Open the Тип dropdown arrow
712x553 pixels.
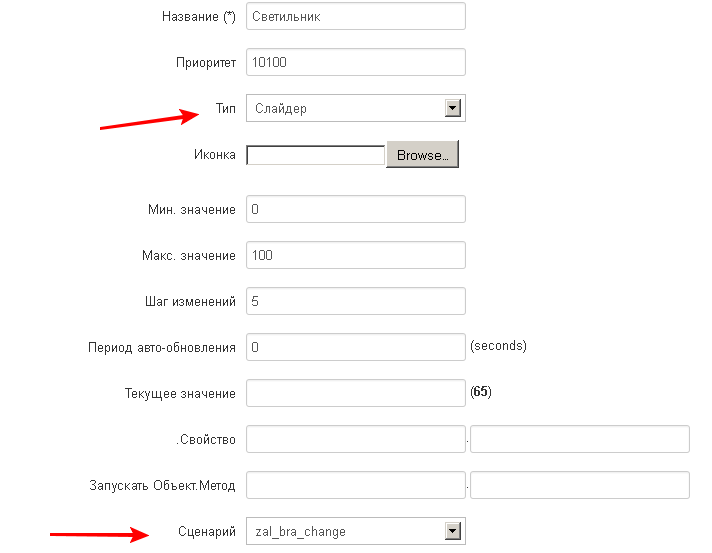coord(453,108)
